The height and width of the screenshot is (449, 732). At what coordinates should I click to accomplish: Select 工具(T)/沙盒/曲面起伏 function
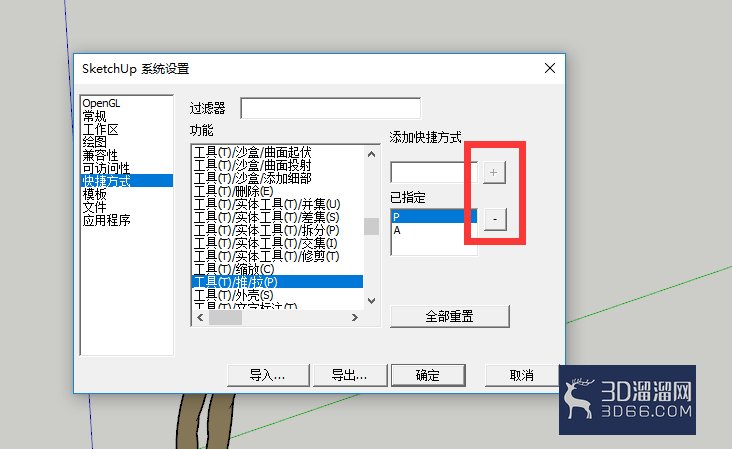point(253,152)
